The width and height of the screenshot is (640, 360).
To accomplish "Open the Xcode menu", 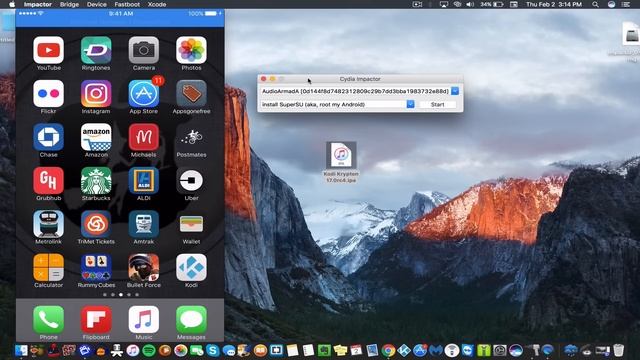I will coord(157,4).
